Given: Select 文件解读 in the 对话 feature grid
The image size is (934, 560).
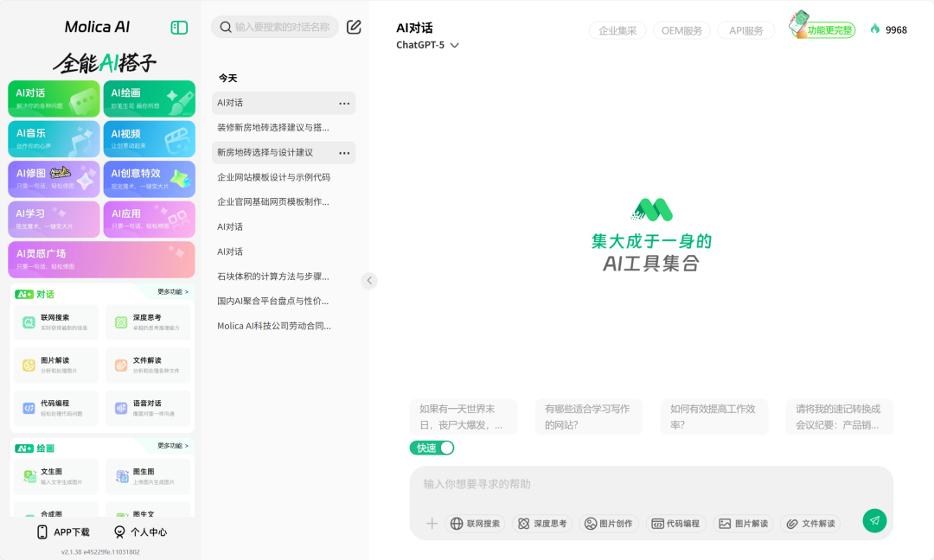Looking at the screenshot, I should (149, 365).
